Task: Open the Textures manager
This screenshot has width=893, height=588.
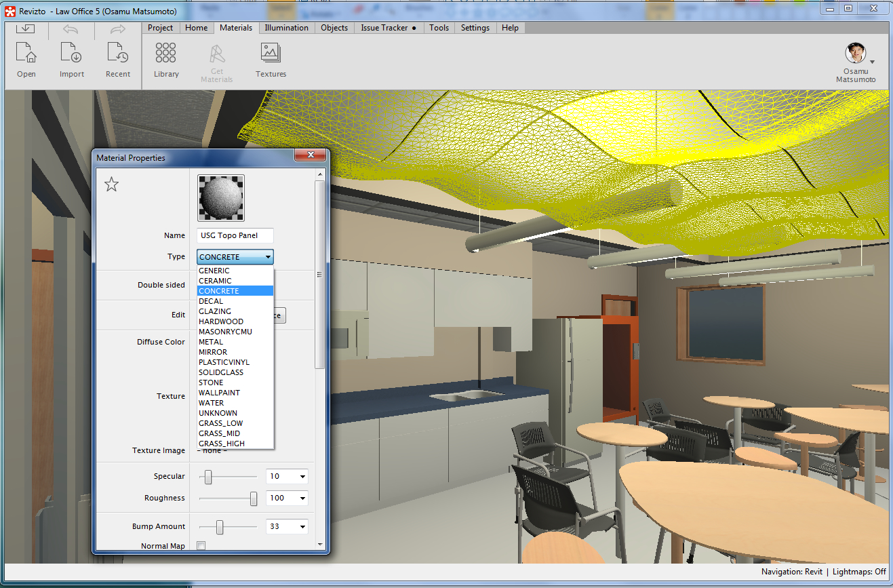Action: tap(271, 53)
